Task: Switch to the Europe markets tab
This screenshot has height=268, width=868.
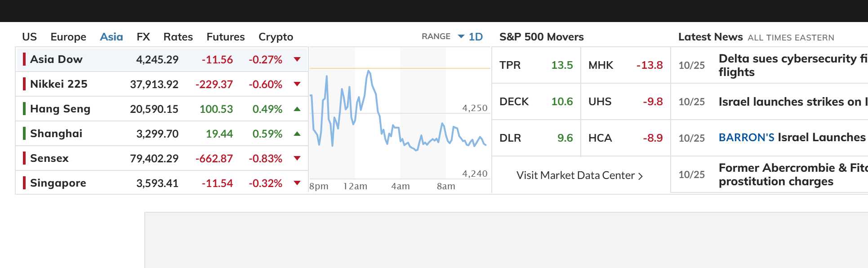Action: pos(68,37)
